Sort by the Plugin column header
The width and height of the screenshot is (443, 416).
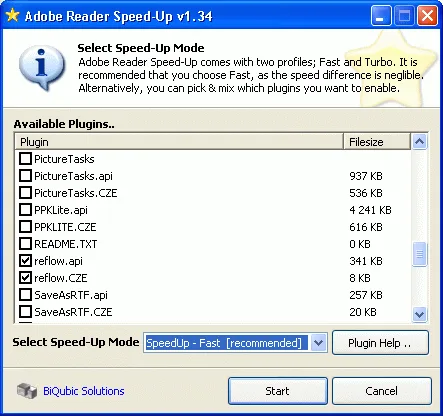[x=179, y=142]
